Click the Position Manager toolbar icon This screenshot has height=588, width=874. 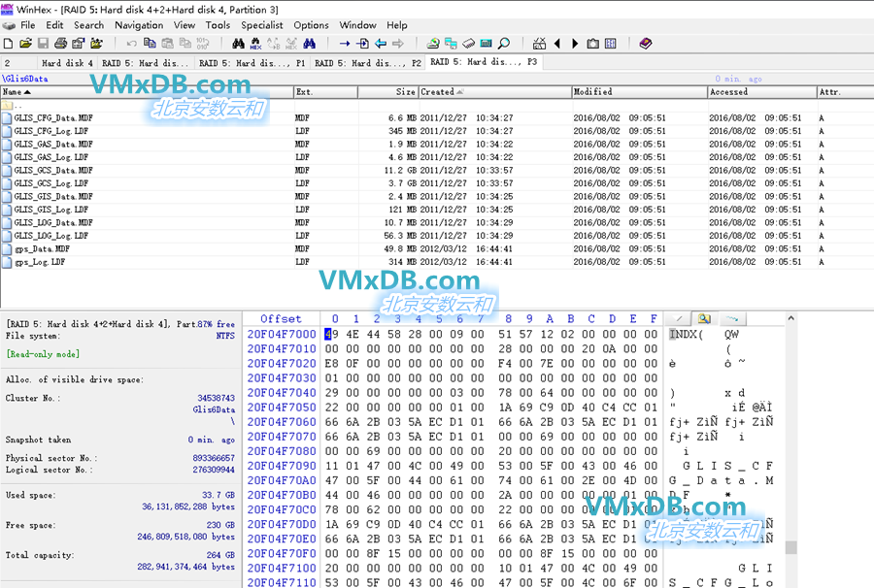coord(539,44)
